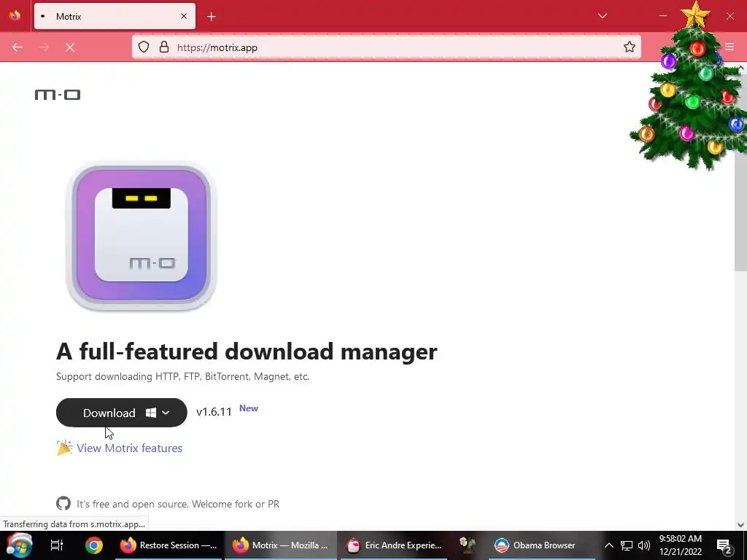This screenshot has width=747, height=560.
Task: Open Task View on the taskbar
Action: pos(57,545)
